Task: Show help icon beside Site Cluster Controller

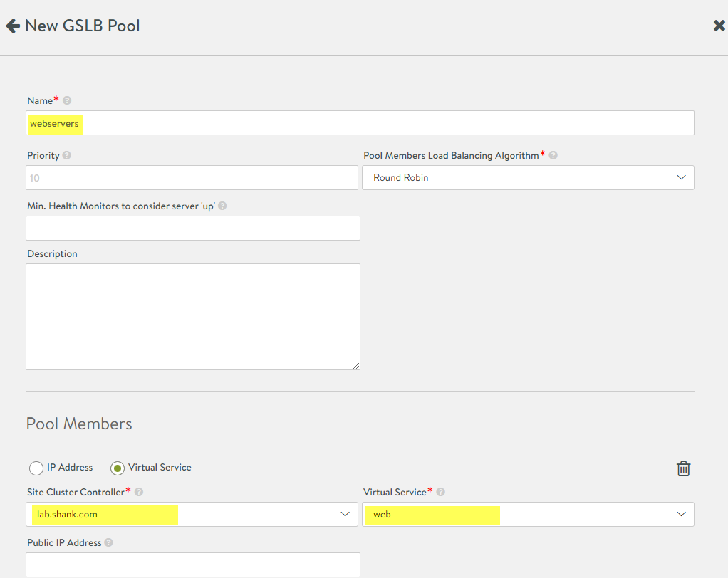Action: click(x=139, y=492)
